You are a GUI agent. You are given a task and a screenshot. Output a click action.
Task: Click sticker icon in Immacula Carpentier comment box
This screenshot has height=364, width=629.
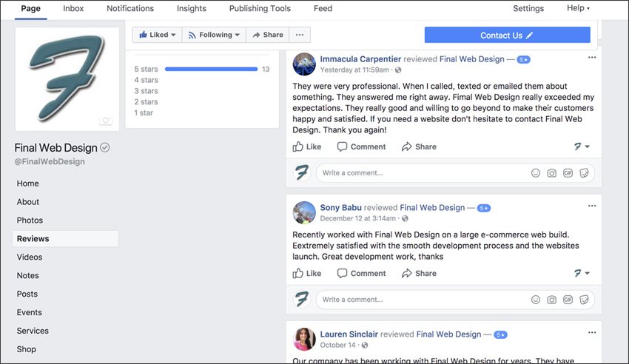point(584,173)
